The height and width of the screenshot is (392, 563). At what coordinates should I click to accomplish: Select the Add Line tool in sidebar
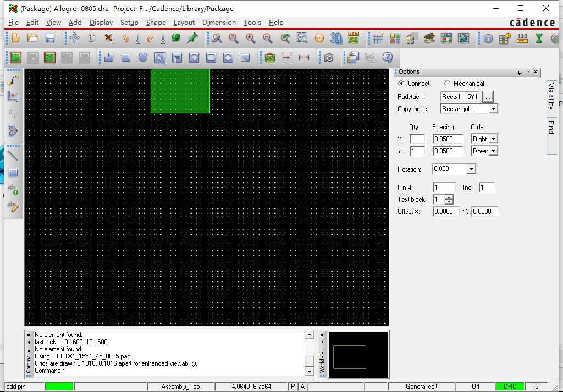click(x=13, y=156)
